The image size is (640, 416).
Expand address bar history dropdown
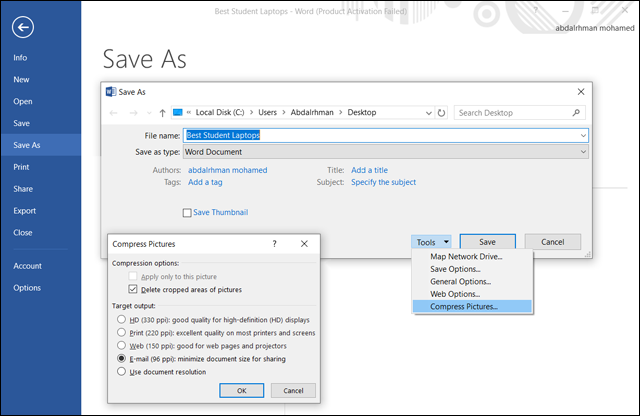coord(429,113)
